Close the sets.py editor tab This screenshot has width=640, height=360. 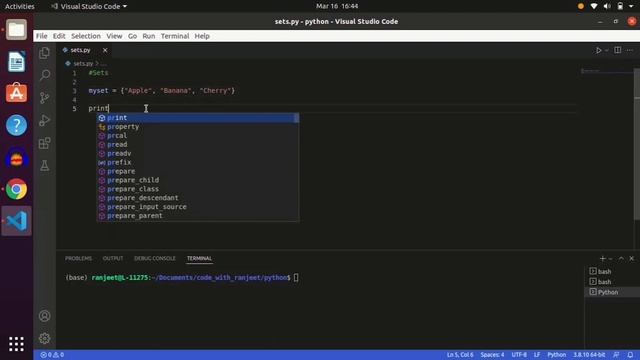[x=105, y=50]
